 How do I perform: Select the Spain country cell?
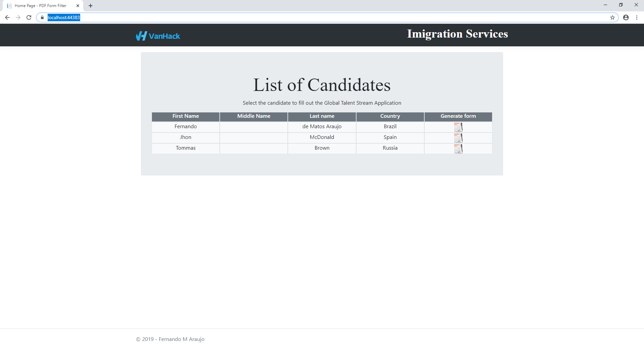click(390, 137)
